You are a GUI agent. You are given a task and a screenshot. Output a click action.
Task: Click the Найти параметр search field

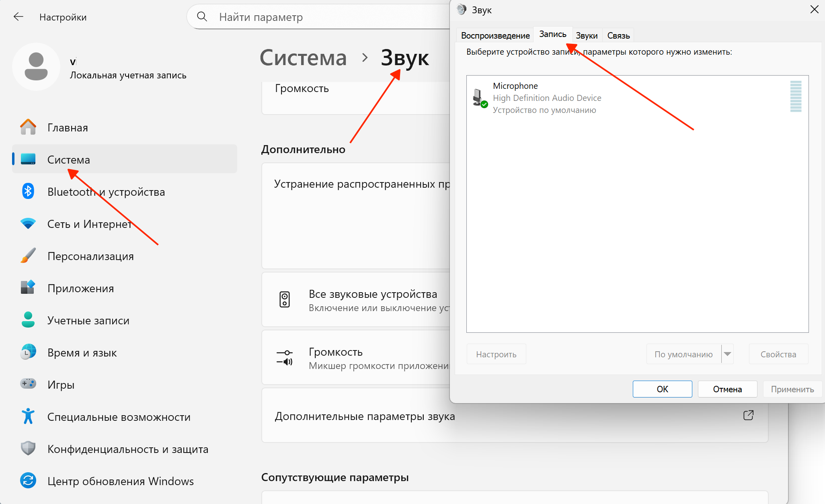point(318,17)
